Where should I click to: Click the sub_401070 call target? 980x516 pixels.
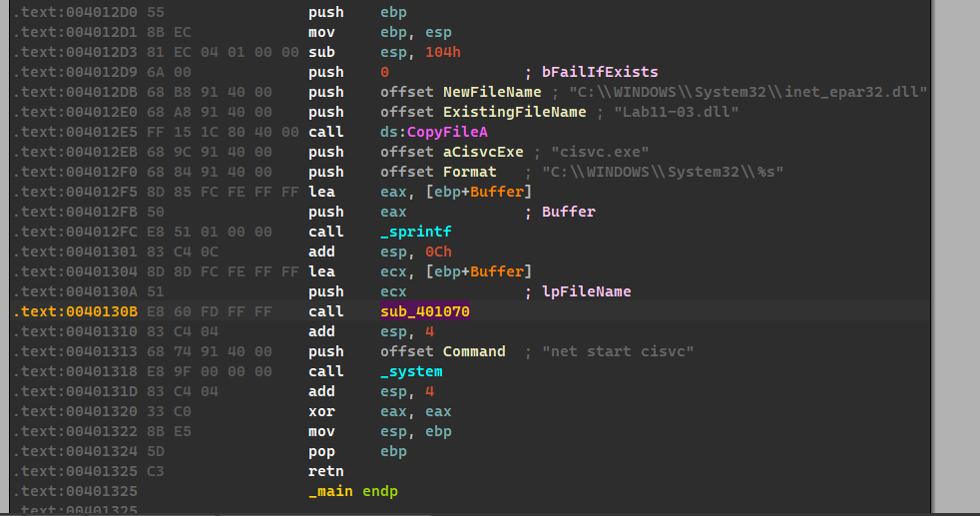click(424, 311)
